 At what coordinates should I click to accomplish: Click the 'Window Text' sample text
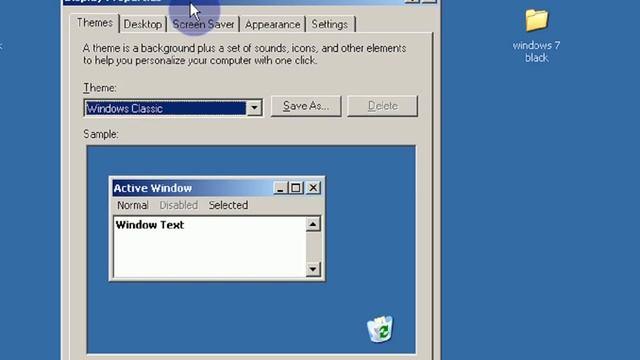150,225
